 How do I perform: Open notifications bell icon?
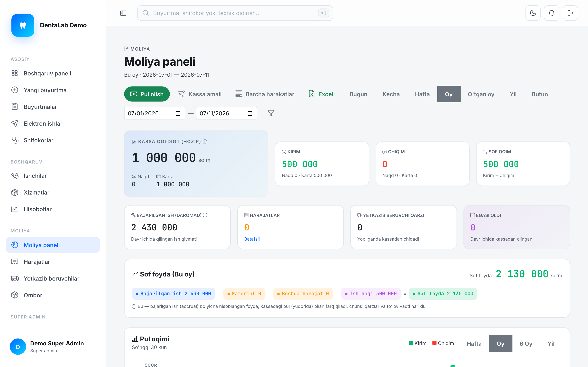(x=551, y=13)
